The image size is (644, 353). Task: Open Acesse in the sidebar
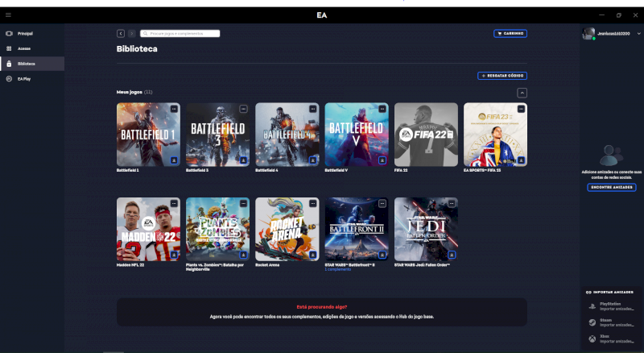24,48
